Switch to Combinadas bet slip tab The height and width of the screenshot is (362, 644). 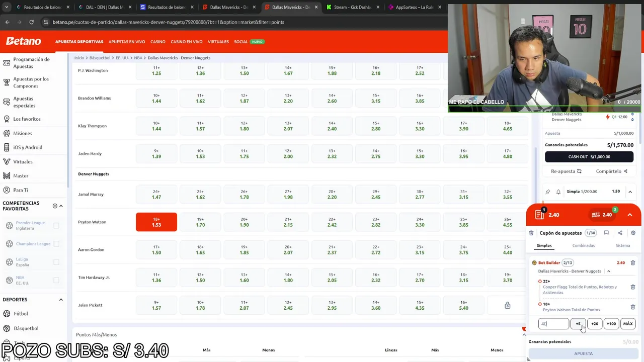point(583,245)
